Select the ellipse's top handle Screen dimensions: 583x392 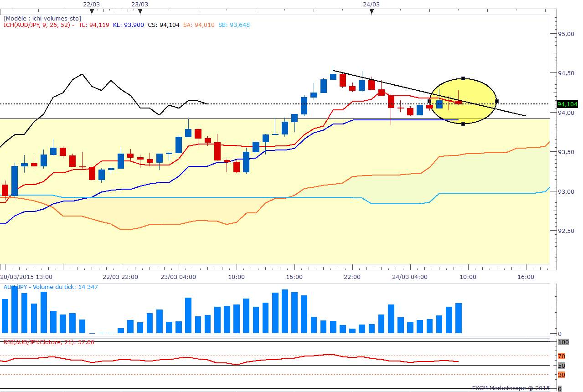(x=463, y=78)
